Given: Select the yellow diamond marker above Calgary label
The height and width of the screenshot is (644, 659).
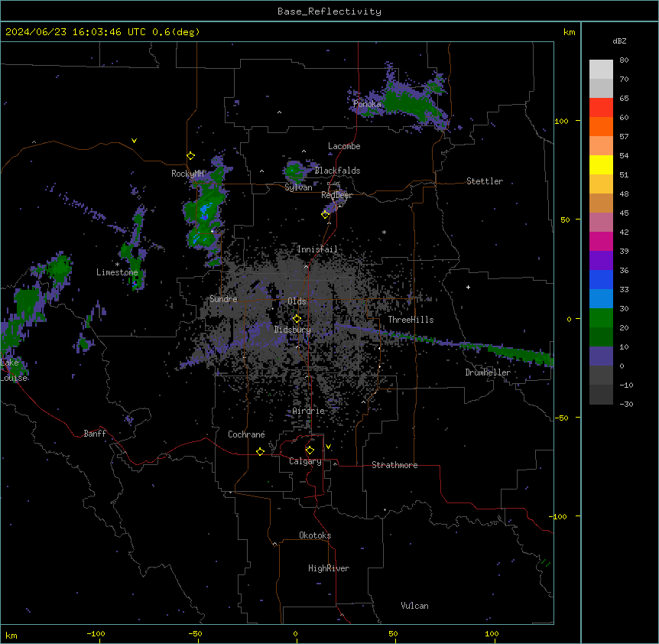Looking at the screenshot, I should (310, 450).
